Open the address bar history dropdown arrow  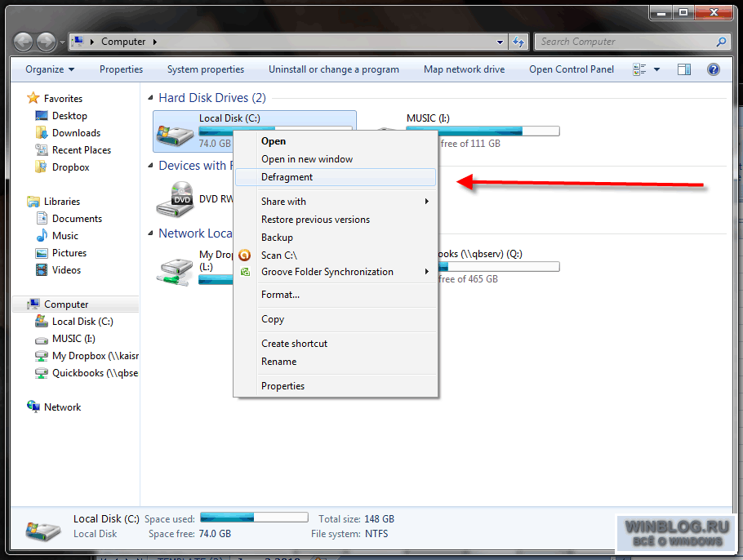[x=500, y=42]
